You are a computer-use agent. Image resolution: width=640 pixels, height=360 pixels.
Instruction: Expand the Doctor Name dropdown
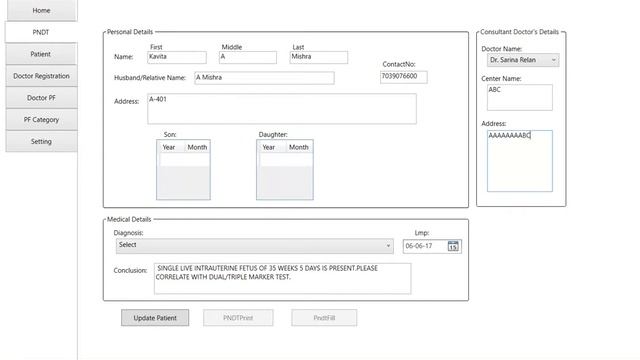click(x=523, y=60)
